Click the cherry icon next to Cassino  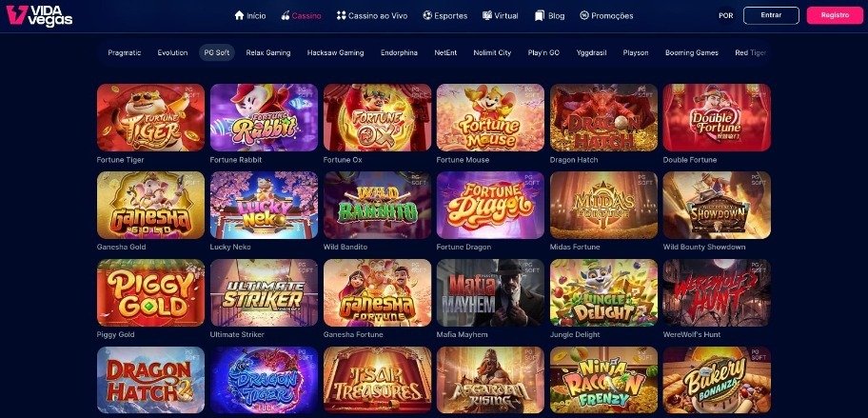tap(286, 15)
